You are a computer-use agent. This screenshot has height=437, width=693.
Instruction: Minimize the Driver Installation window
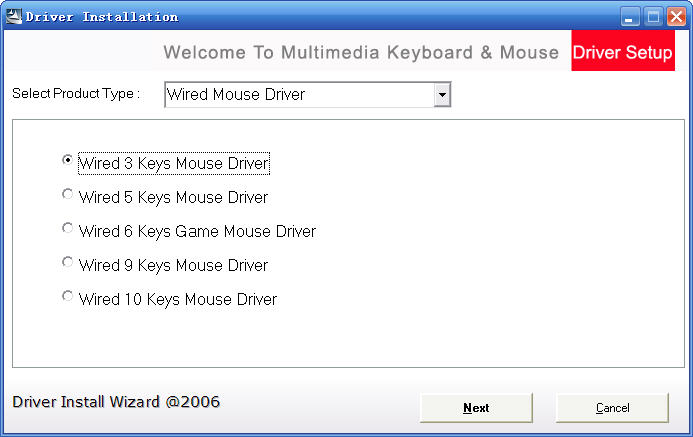pos(630,16)
